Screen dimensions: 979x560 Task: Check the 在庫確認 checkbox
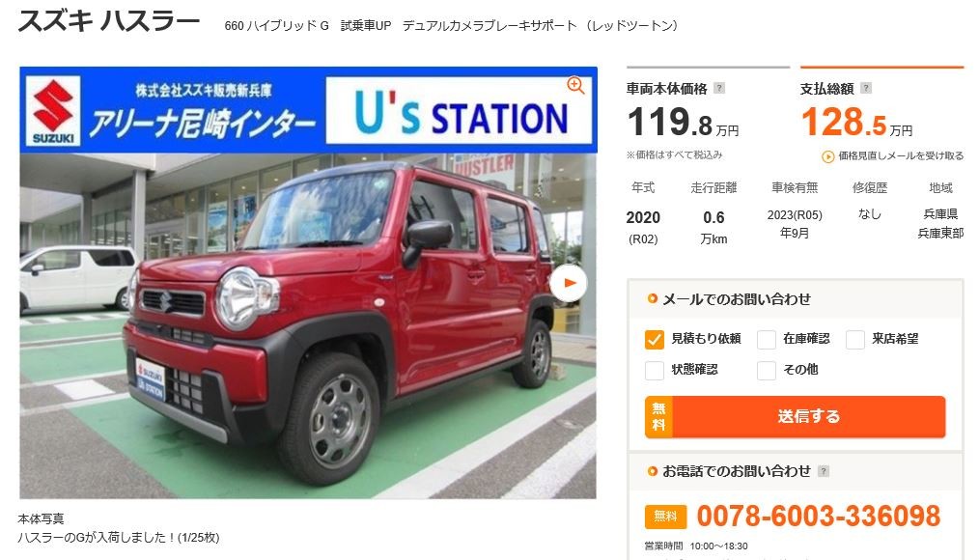pos(766,340)
